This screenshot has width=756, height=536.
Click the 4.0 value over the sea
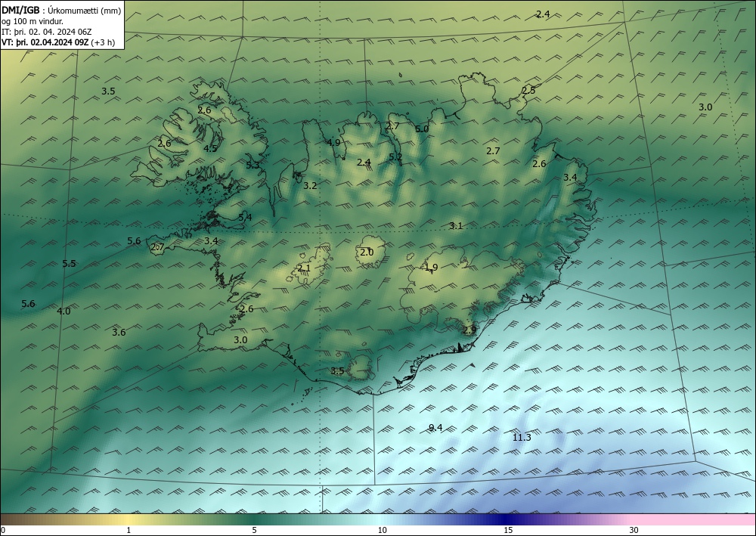(64, 311)
